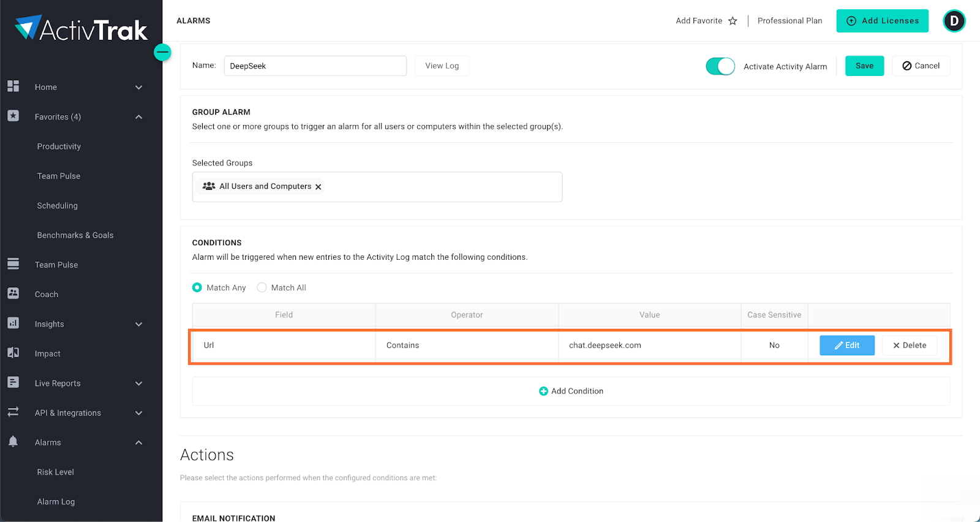The width and height of the screenshot is (980, 522).
Task: Click the alarm Name input field
Action: [x=315, y=66]
